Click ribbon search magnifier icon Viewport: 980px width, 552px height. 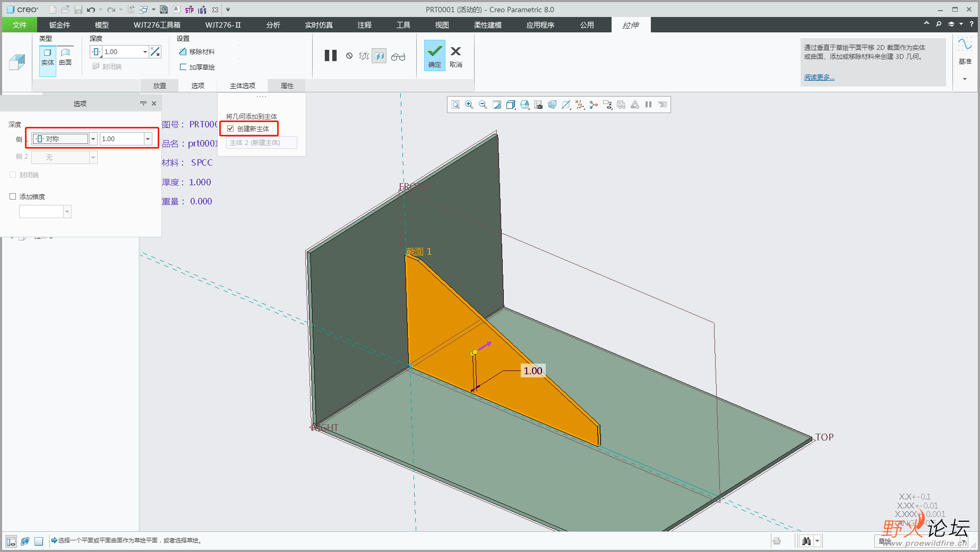point(939,24)
